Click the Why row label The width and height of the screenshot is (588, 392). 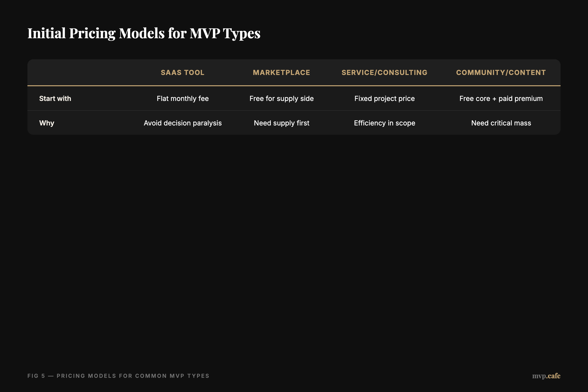tap(47, 123)
